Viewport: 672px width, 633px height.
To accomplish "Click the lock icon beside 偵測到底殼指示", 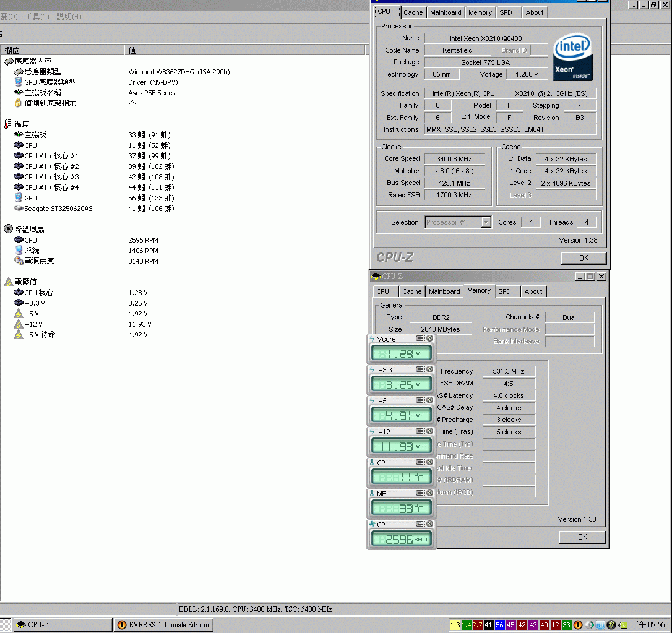I will (x=18, y=103).
